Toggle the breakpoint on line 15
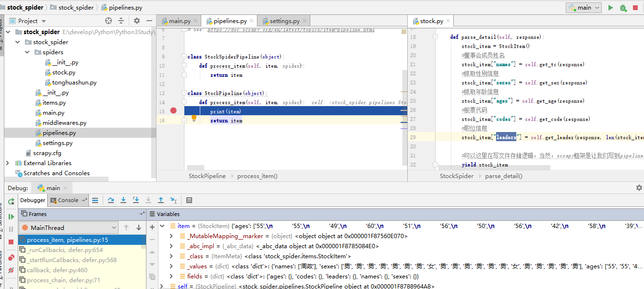The width and height of the screenshot is (644, 289). coord(173,111)
